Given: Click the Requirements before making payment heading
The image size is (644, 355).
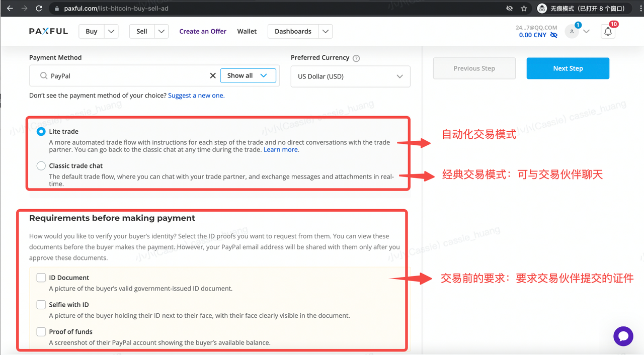Looking at the screenshot, I should click(112, 218).
